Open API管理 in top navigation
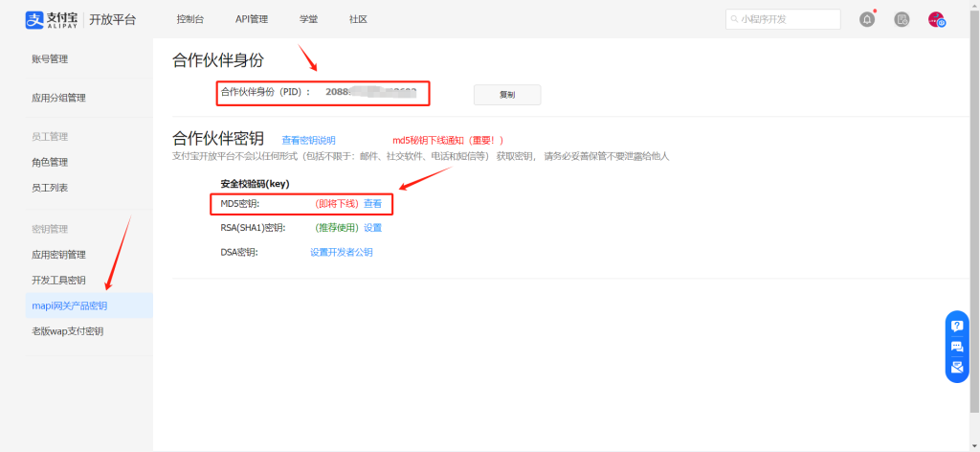The width and height of the screenshot is (980, 452). click(252, 19)
